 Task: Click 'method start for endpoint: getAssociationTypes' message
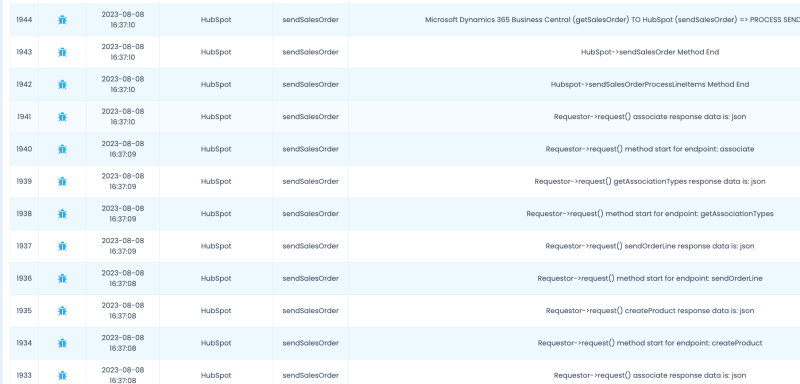650,214
